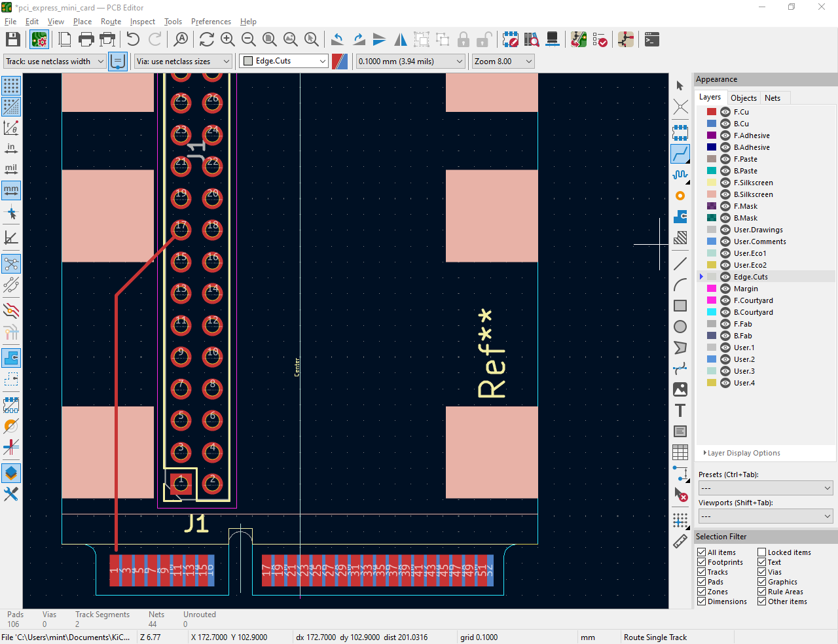Open the Zoom 8.00 dropdown
Image resolution: width=838 pixels, height=644 pixels.
[503, 62]
